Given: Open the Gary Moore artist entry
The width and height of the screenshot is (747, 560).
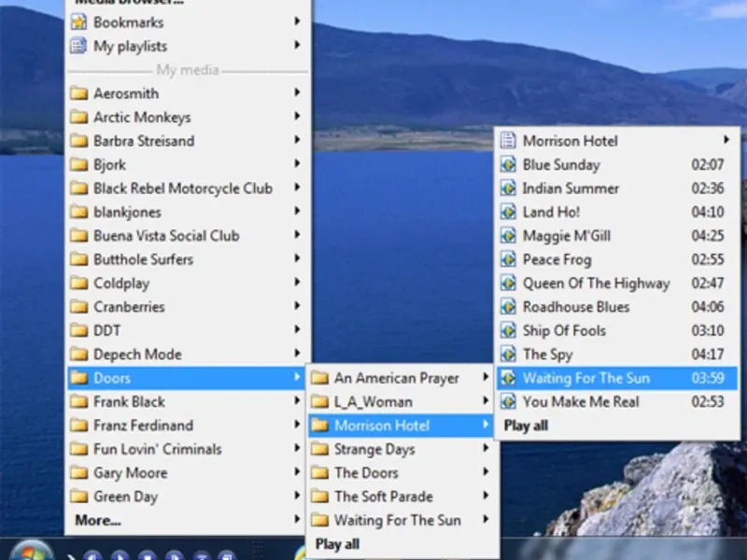Looking at the screenshot, I should tap(186, 472).
